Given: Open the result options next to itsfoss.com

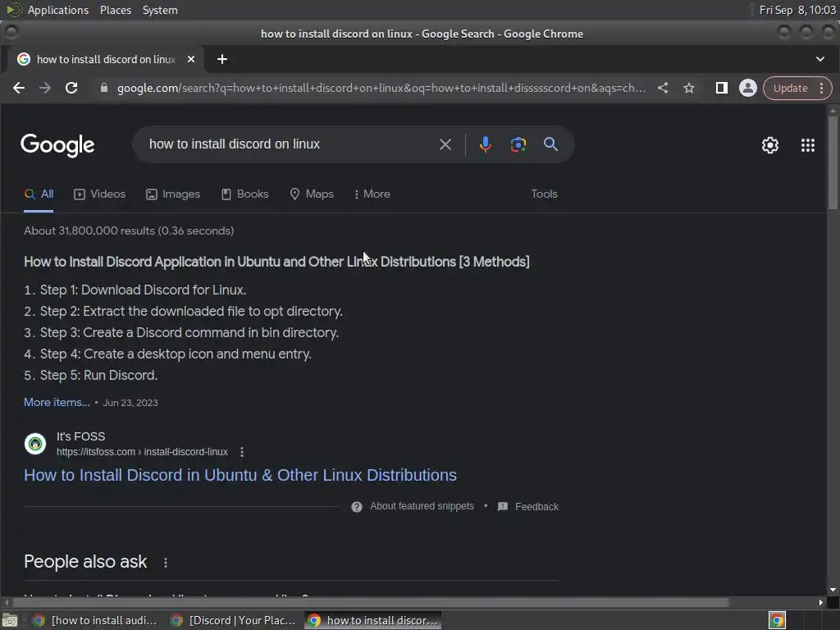Looking at the screenshot, I should point(242,452).
